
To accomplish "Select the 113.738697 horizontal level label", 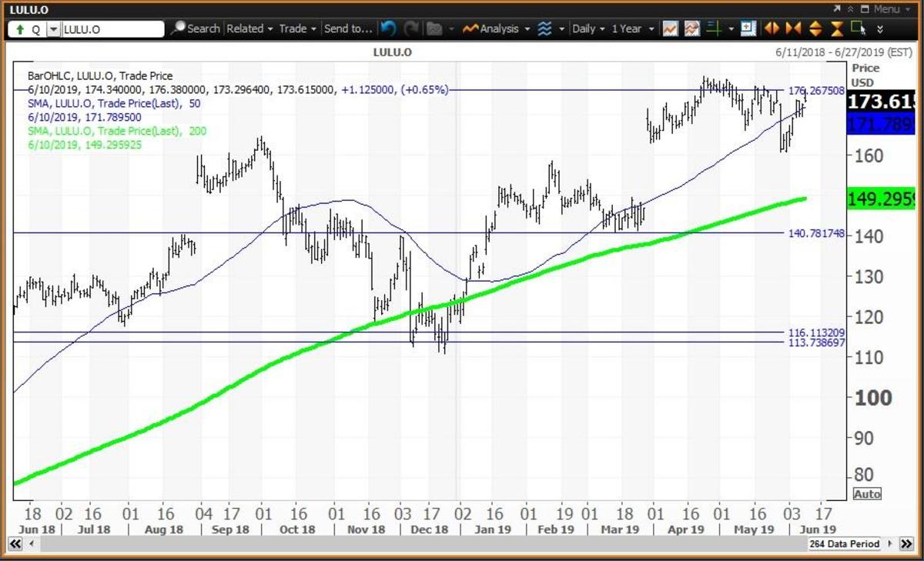I will click(x=816, y=342).
